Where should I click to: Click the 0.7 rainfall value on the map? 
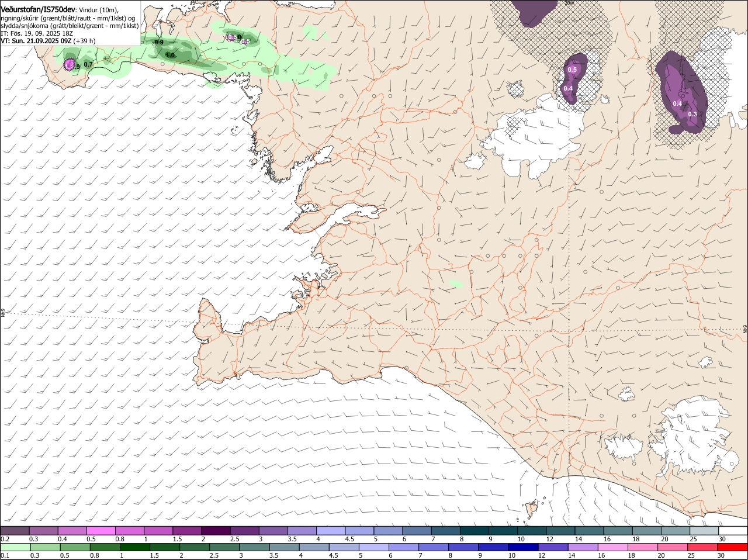click(88, 64)
